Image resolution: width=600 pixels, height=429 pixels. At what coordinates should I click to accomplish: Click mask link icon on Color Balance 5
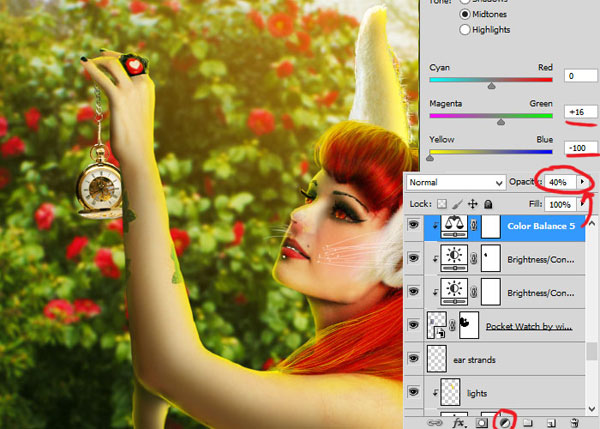pos(474,226)
